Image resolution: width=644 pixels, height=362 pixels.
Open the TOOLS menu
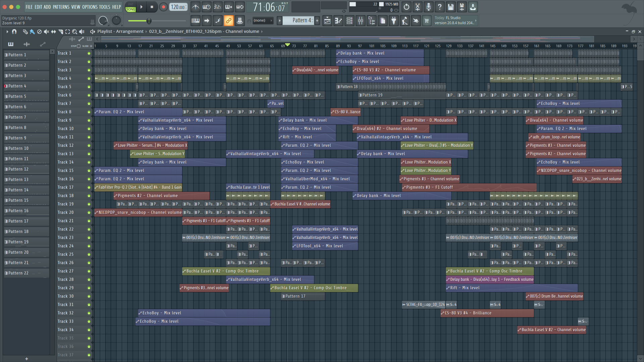point(104,7)
